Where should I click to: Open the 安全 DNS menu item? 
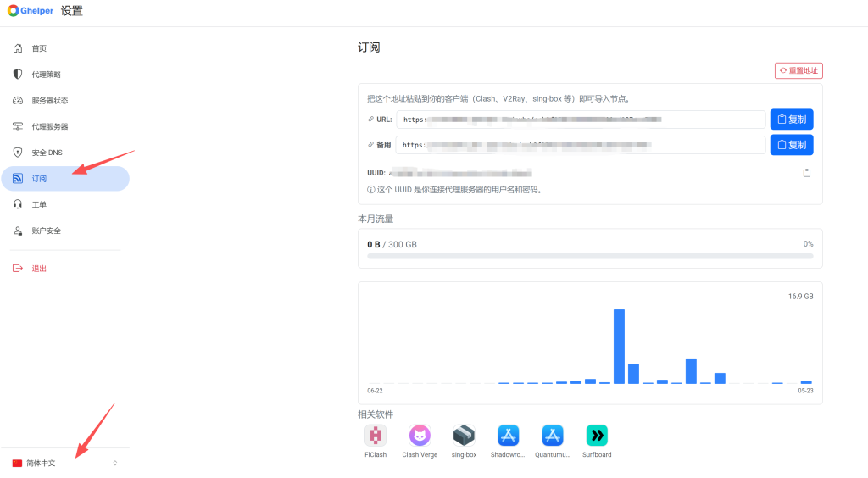[65, 153]
